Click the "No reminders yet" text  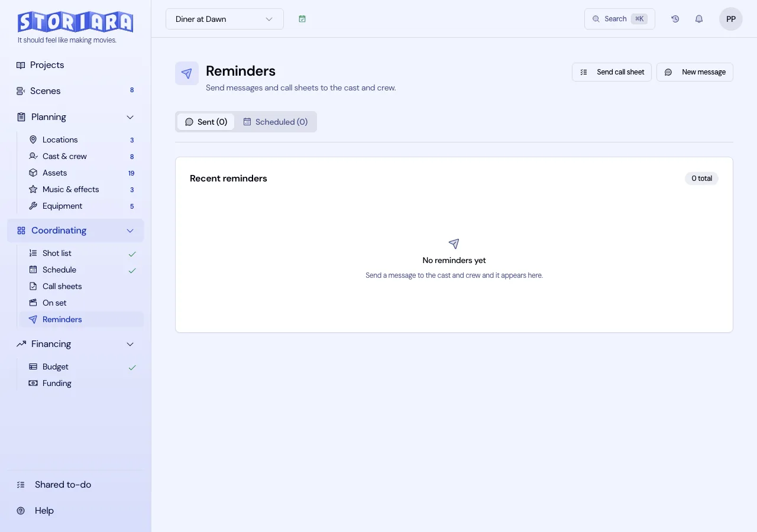(454, 260)
